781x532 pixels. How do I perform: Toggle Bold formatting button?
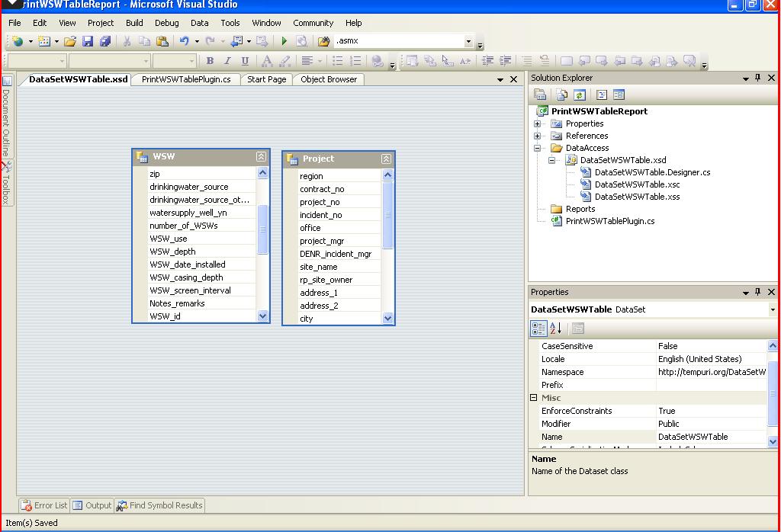[210, 61]
